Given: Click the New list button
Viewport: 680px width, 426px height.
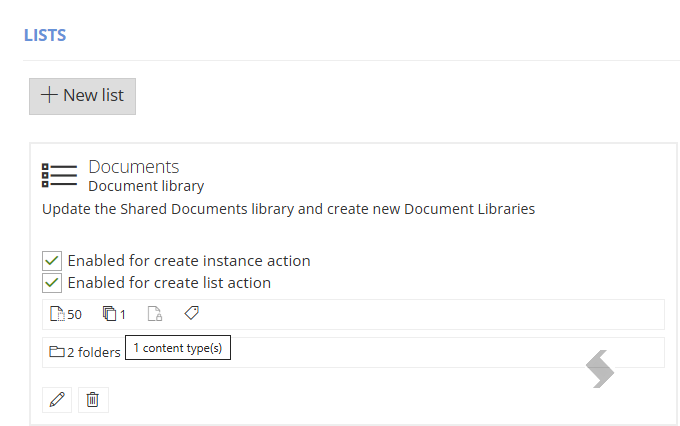Looking at the screenshot, I should coord(82,96).
